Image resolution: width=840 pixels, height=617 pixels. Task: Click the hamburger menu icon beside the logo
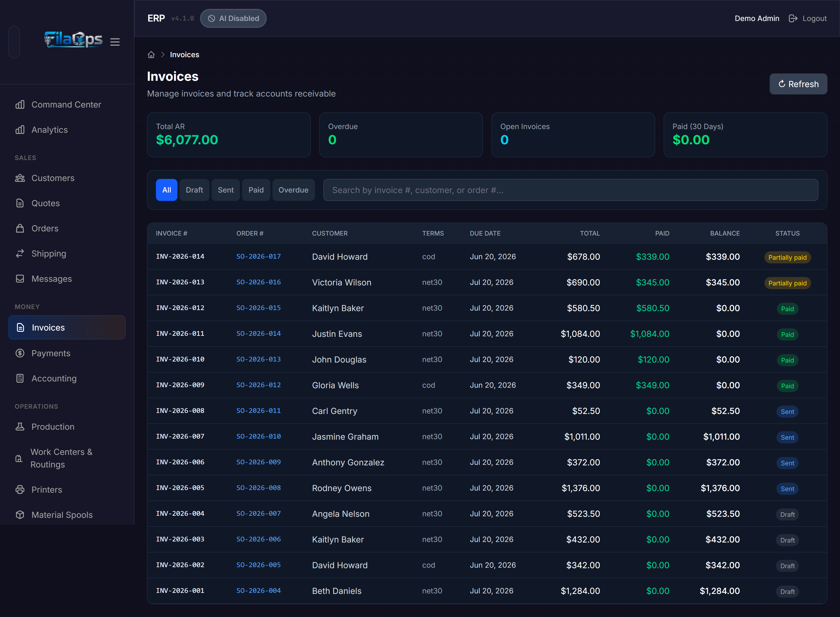point(115,42)
